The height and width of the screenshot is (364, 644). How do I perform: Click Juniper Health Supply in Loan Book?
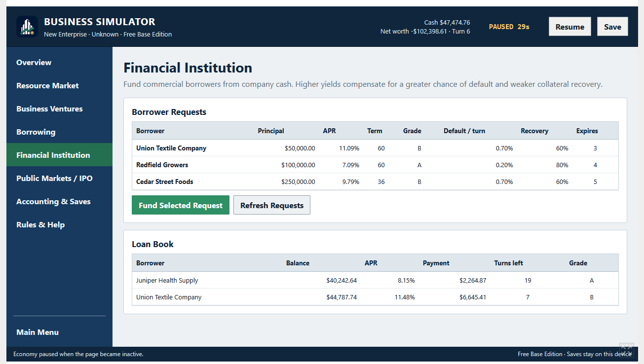pos(375,280)
